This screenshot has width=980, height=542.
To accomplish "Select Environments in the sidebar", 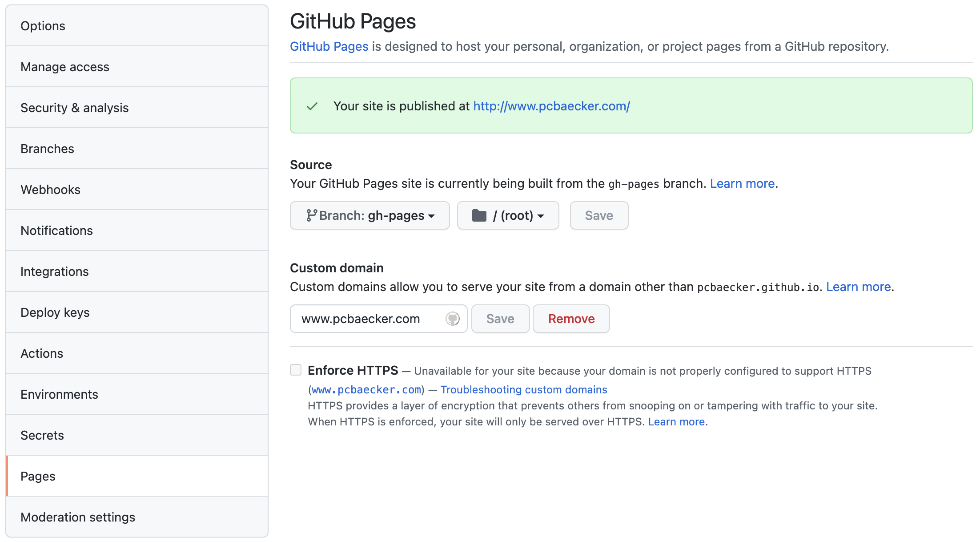I will pos(137,394).
